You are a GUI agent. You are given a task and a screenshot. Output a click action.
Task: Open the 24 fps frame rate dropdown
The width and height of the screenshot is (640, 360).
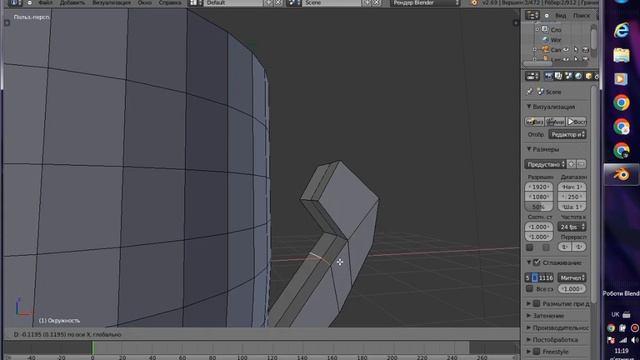pyautogui.click(x=572, y=227)
